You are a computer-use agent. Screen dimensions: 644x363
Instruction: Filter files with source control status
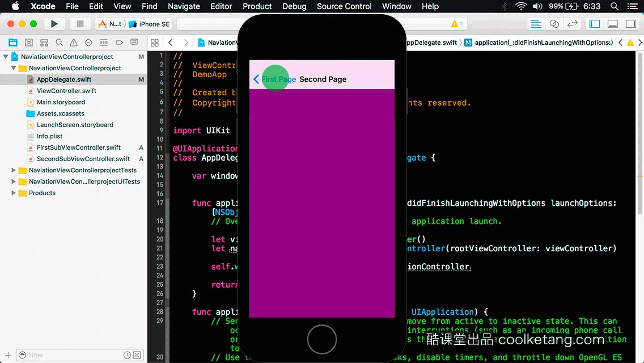[137, 355]
